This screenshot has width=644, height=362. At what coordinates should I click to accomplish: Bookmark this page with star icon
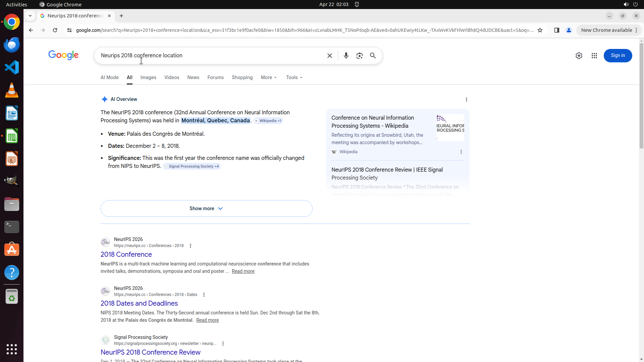540,30
